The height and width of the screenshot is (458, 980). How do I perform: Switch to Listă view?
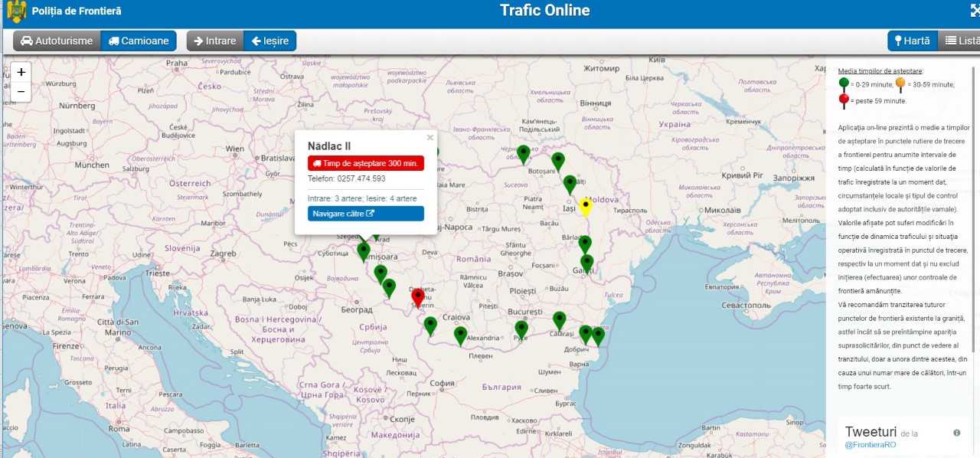(x=961, y=41)
